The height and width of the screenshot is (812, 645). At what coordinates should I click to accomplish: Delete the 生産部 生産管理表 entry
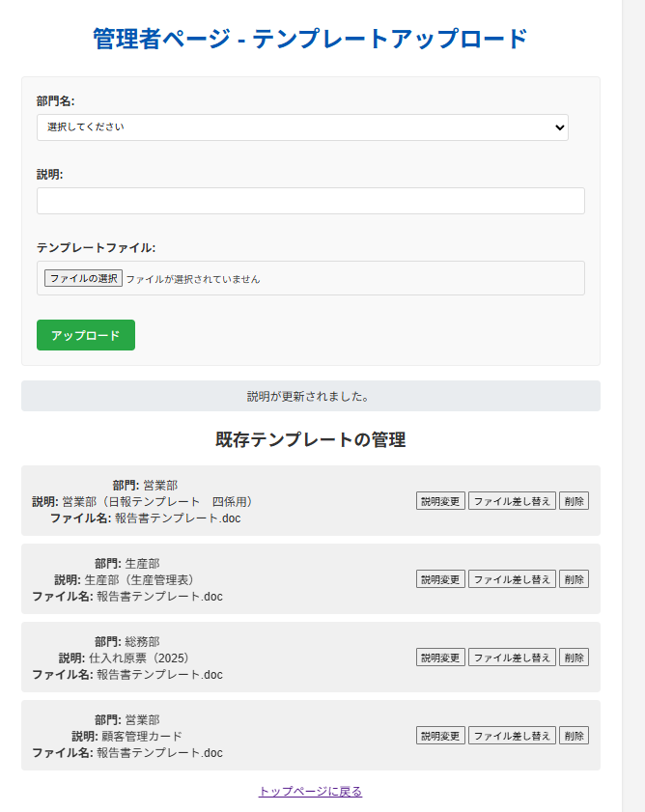(574, 579)
